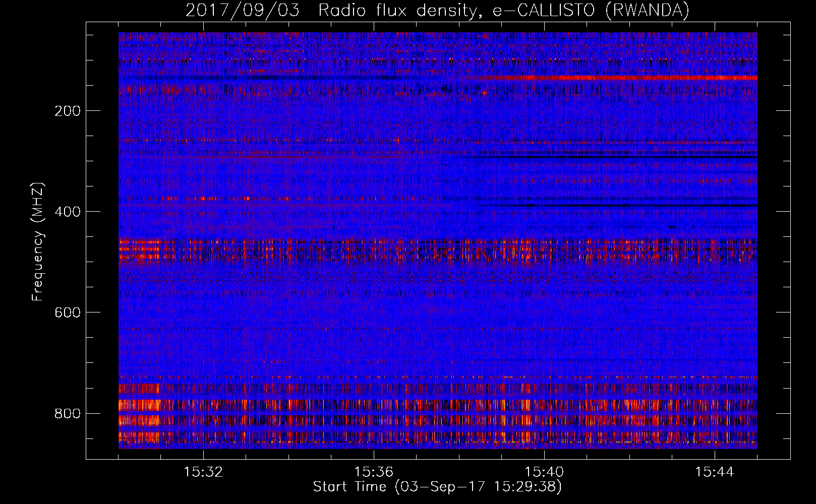The width and height of the screenshot is (816, 504).
Task: Click the 15:36 time tick label
Action: point(374,472)
